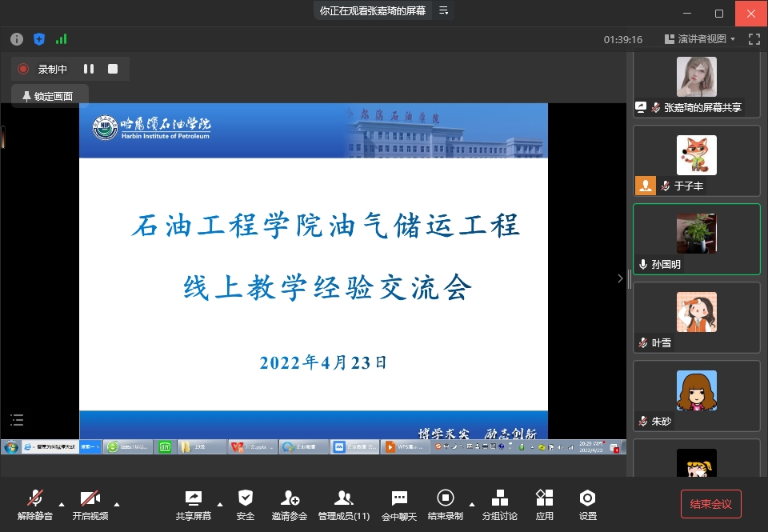This screenshot has height=532, width=768.
Task: Expand audio options arrow beside 解除静音
Action: (x=62, y=504)
